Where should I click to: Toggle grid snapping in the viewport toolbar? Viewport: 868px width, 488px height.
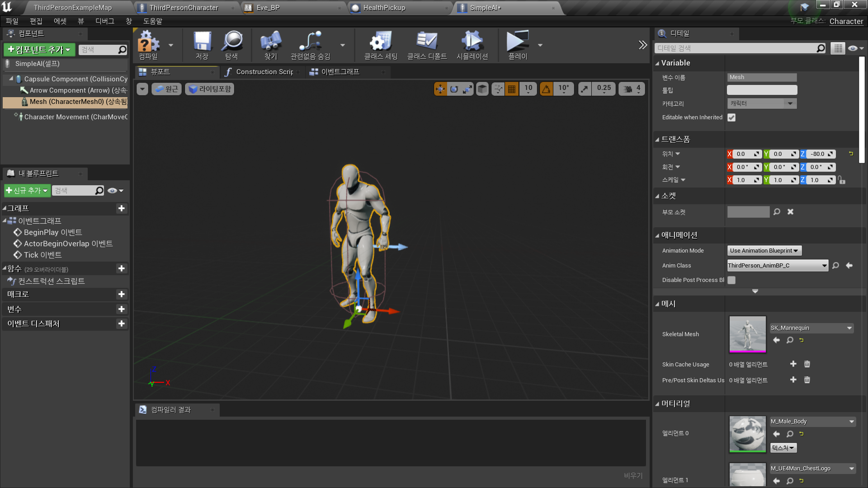512,89
